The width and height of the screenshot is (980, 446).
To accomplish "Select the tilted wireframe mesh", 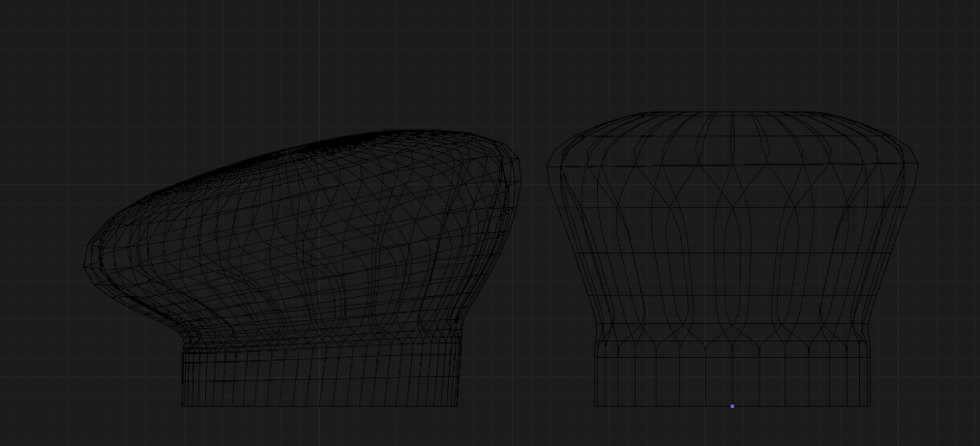I will [303, 269].
